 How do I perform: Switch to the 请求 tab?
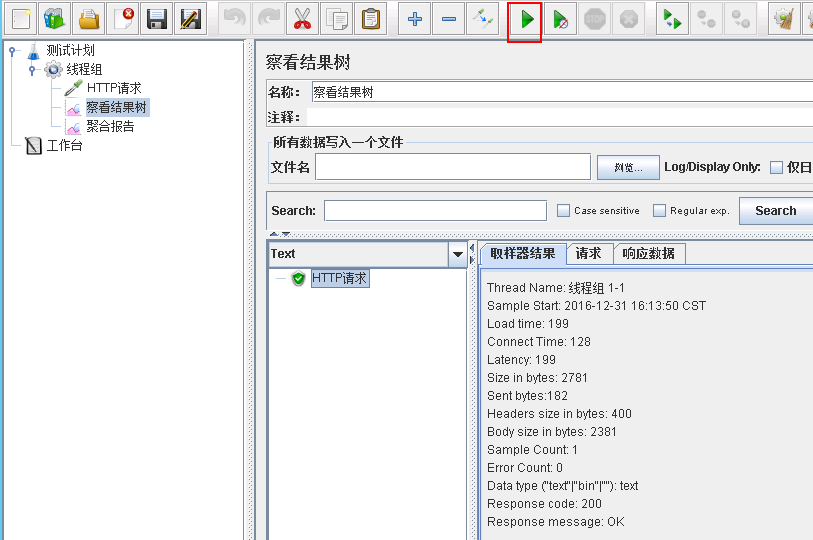pos(588,254)
